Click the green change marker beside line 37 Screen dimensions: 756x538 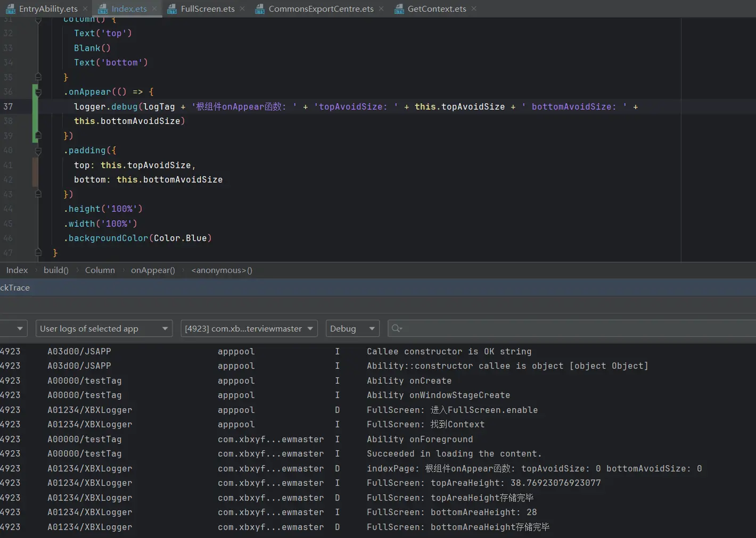[x=35, y=106]
